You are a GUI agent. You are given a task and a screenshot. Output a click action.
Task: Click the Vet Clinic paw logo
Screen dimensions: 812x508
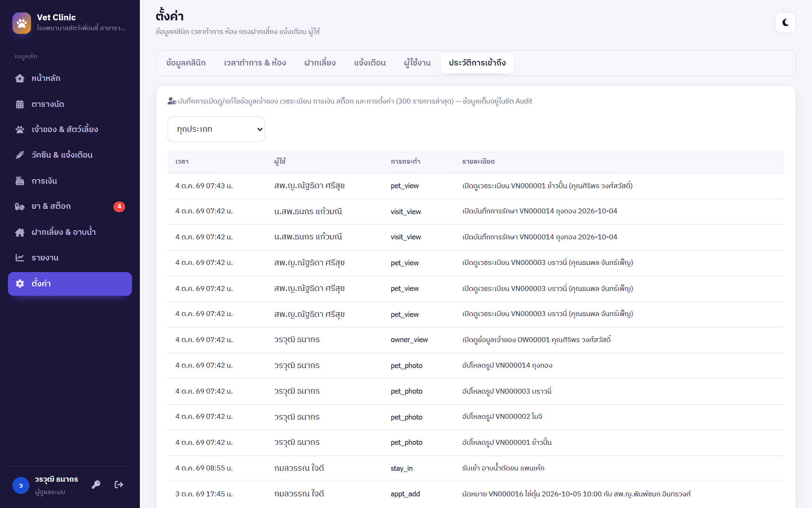[x=22, y=23]
